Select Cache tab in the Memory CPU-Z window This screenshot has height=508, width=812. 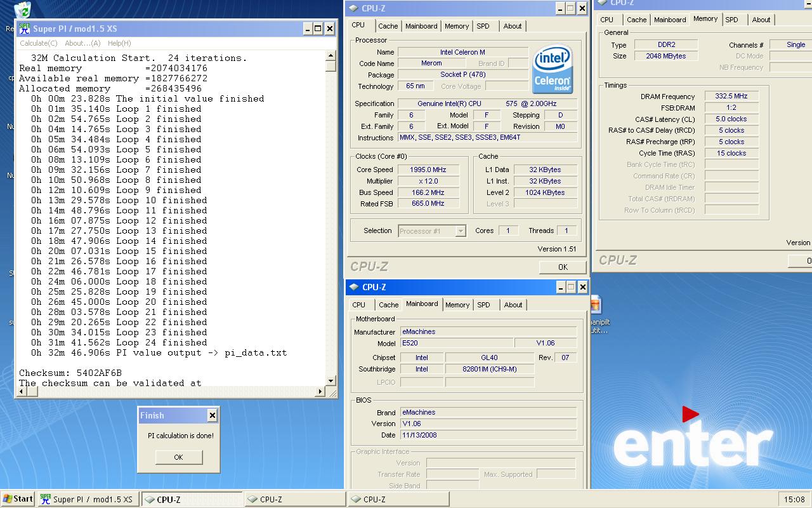[x=637, y=20]
